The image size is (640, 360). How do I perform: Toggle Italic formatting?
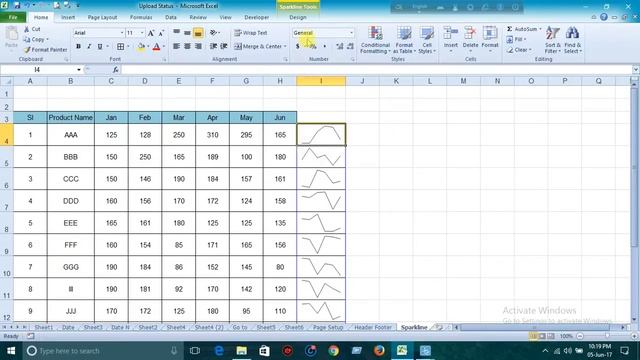click(89, 47)
